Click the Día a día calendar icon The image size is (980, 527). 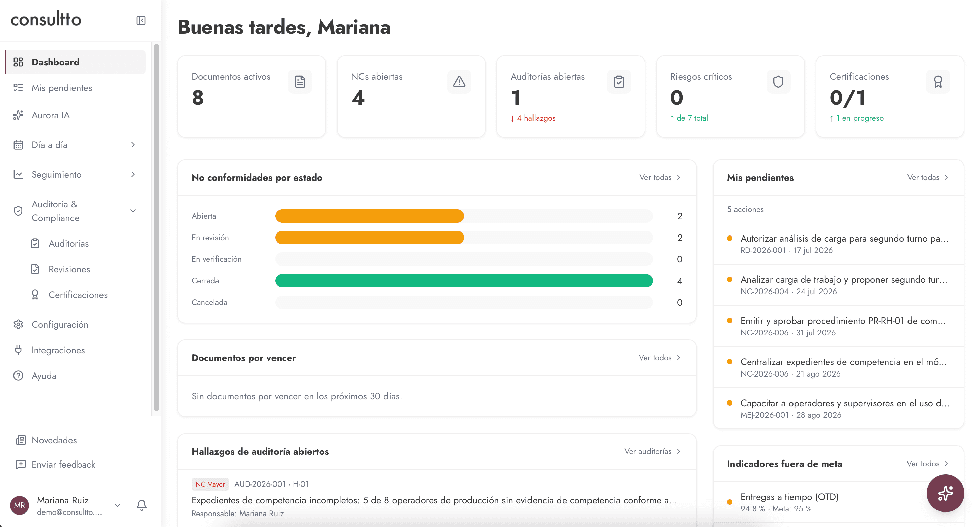pos(18,145)
